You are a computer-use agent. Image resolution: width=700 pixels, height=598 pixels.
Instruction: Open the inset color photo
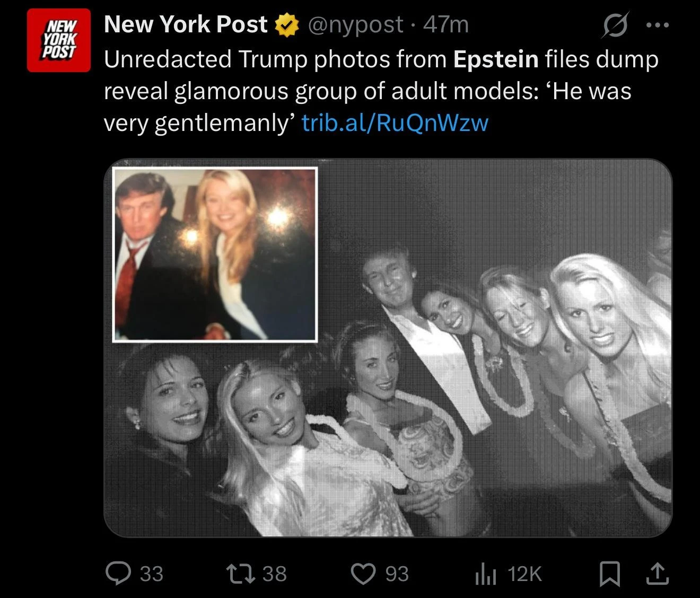click(x=215, y=254)
